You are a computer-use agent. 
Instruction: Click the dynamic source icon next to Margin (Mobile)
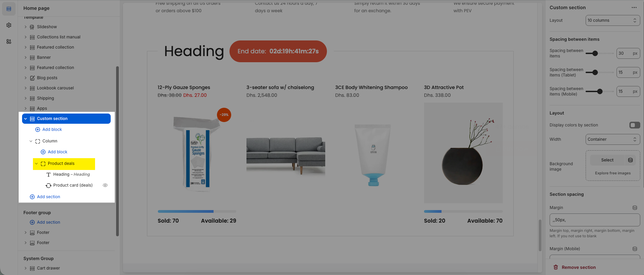[x=635, y=249]
